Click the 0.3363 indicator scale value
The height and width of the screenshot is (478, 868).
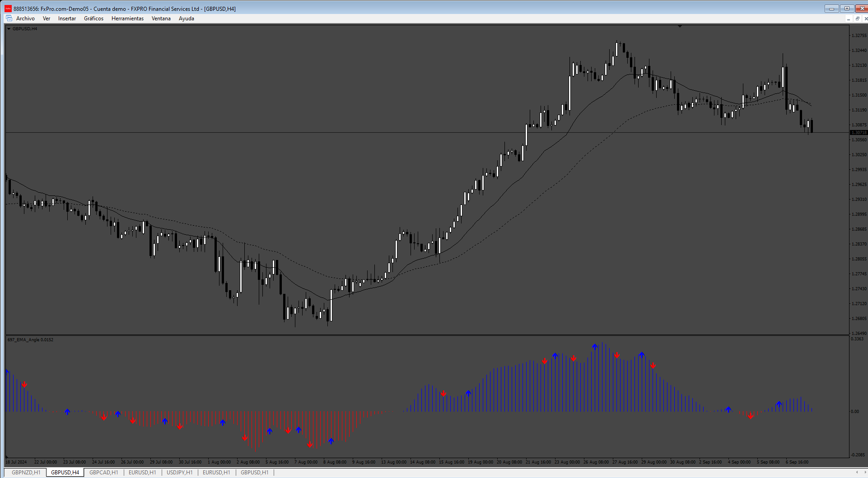tap(857, 339)
